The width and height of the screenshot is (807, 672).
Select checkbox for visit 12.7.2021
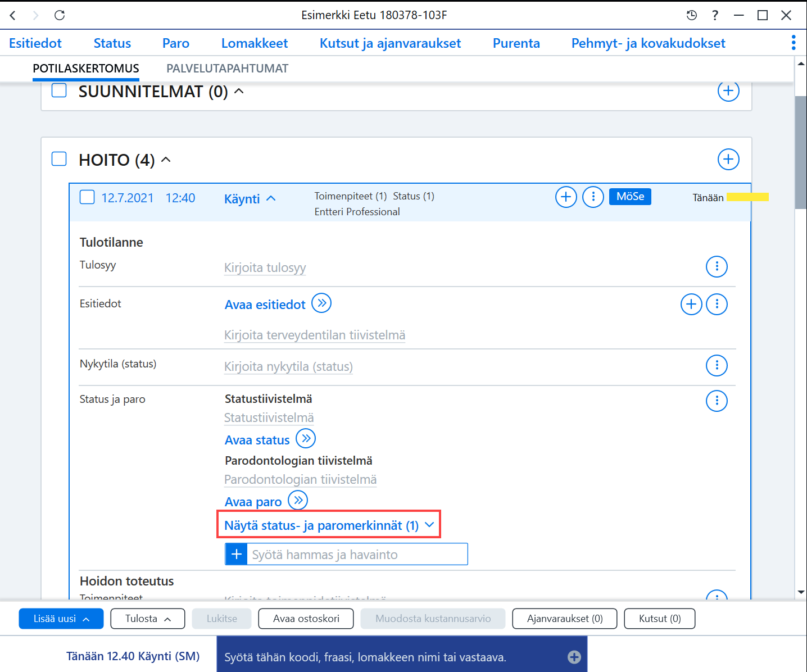(x=87, y=197)
